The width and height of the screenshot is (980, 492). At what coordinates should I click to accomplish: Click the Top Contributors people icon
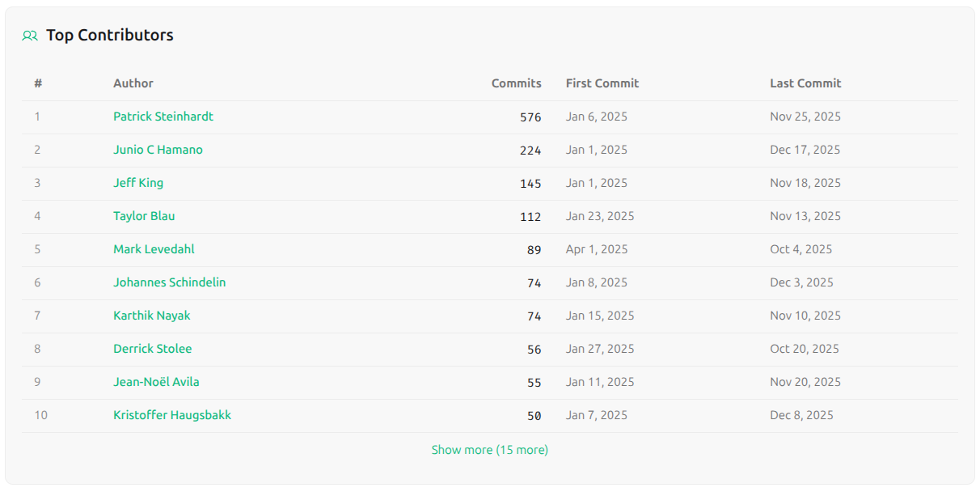click(30, 35)
